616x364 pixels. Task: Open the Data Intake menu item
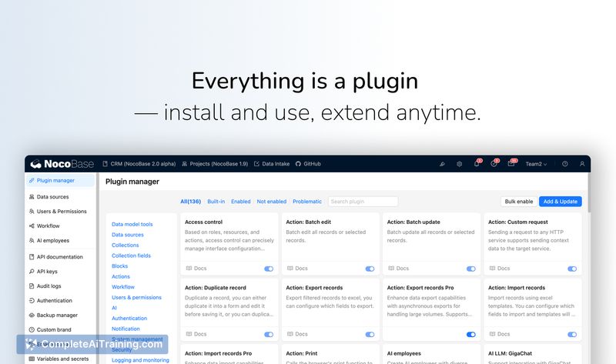click(x=272, y=164)
